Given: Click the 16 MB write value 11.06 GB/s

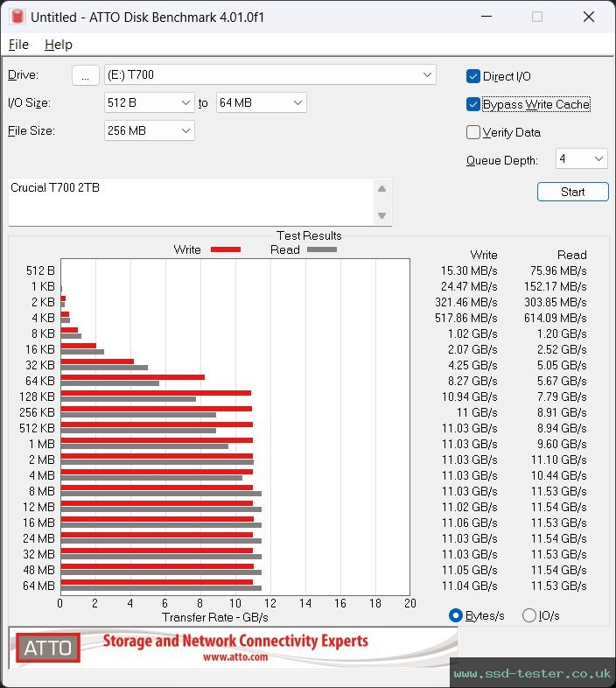Looking at the screenshot, I should click(x=470, y=523).
